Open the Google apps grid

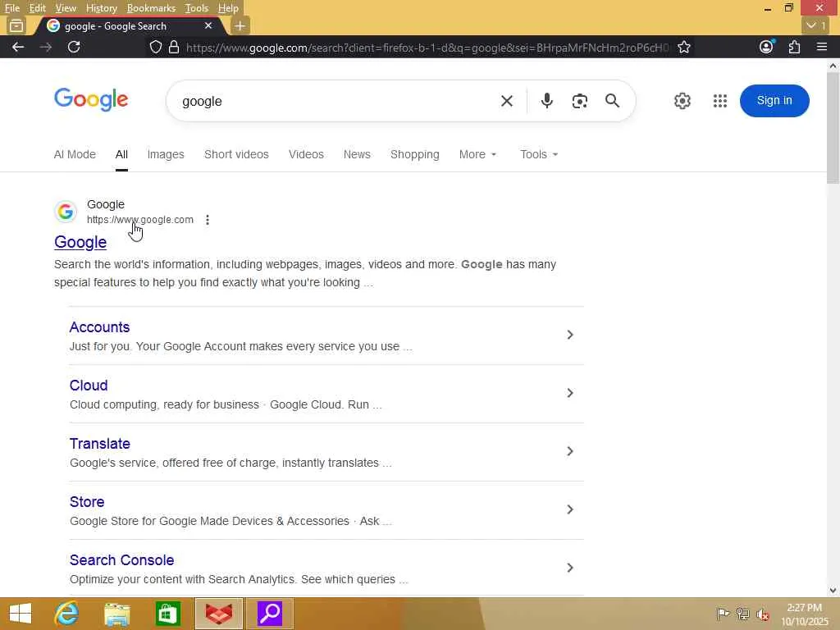pyautogui.click(x=720, y=101)
